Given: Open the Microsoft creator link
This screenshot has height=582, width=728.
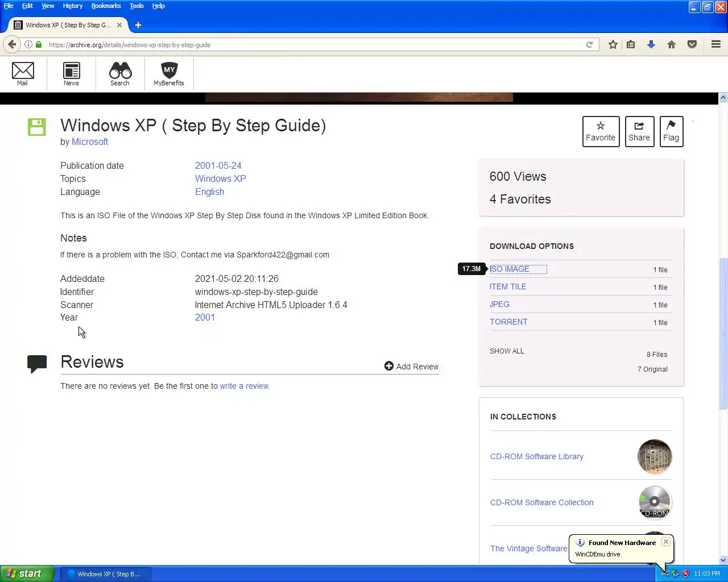Looking at the screenshot, I should pos(90,142).
